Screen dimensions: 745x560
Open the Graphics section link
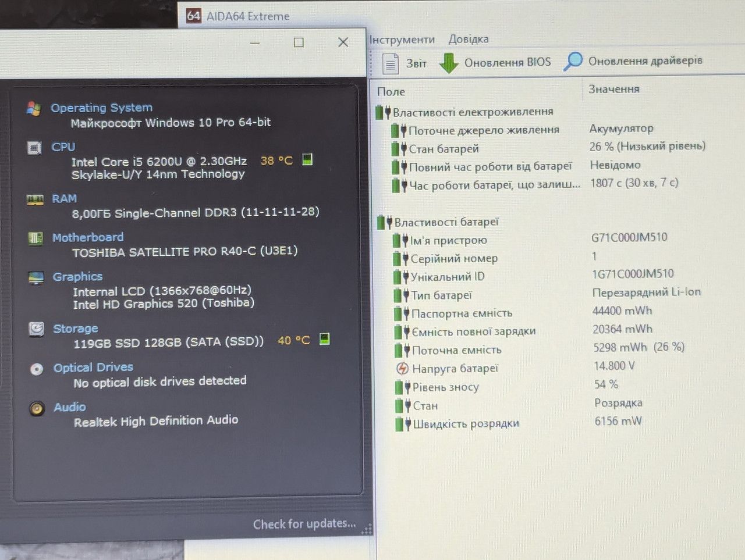(x=77, y=277)
